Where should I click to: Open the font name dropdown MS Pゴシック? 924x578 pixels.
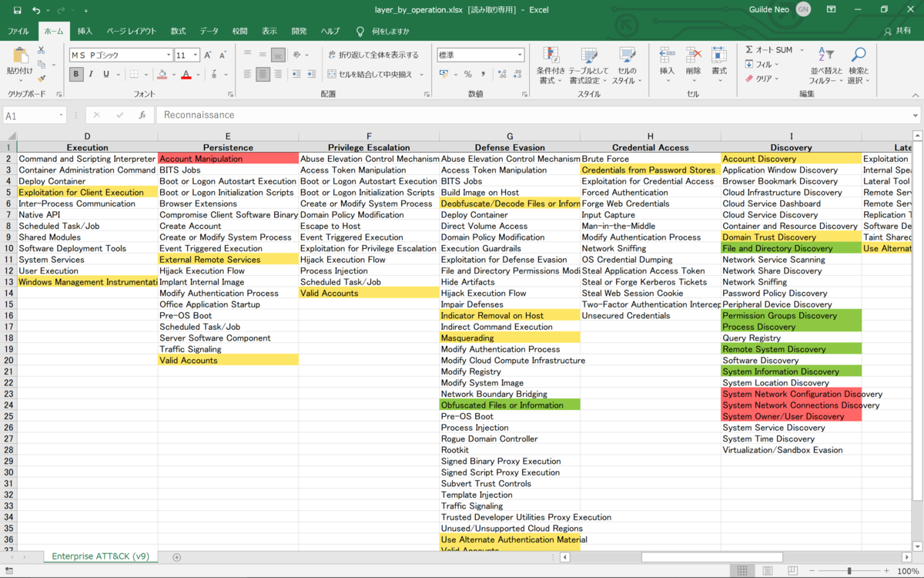coord(169,55)
